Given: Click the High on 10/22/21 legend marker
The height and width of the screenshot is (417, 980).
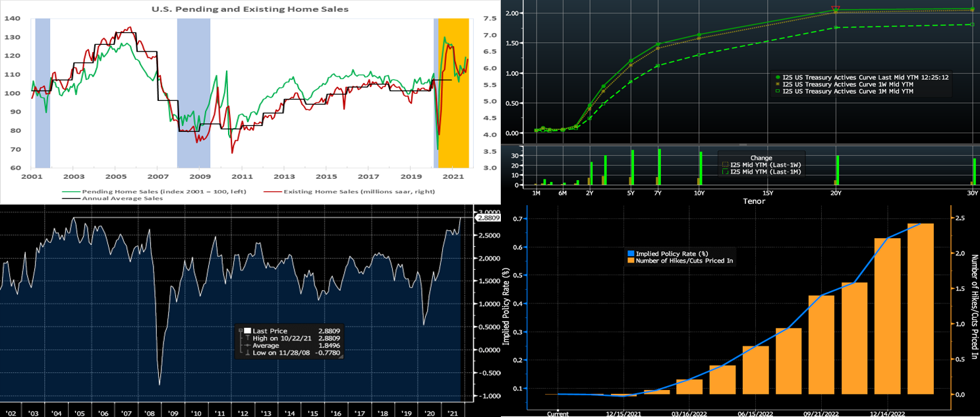Looking at the screenshot, I should [248, 338].
